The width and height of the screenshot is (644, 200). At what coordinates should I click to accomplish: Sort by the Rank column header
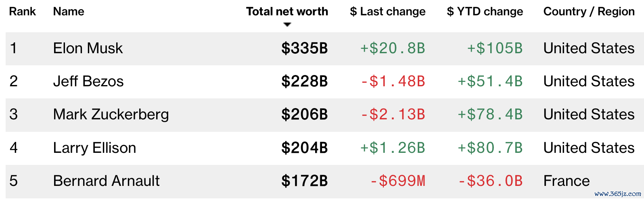tap(23, 12)
